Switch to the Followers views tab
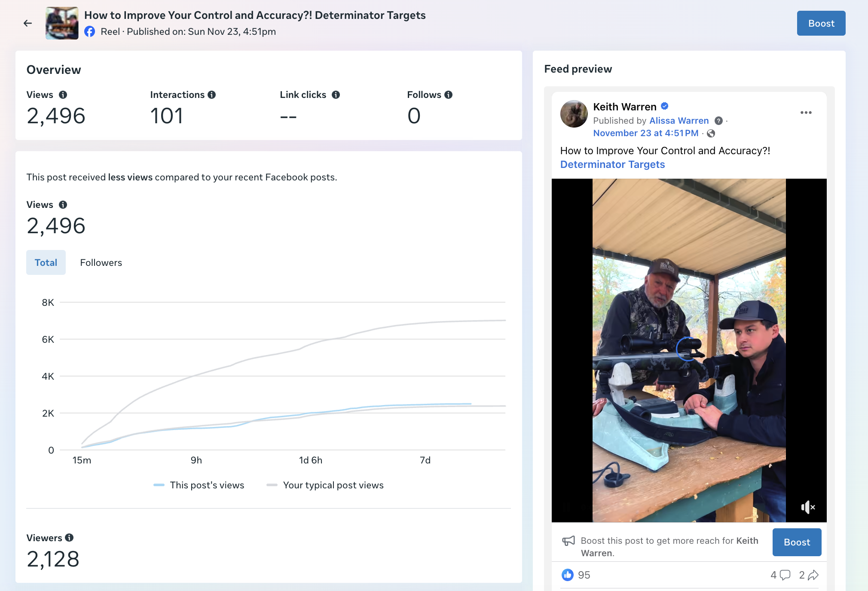The height and width of the screenshot is (591, 868). tap(101, 262)
